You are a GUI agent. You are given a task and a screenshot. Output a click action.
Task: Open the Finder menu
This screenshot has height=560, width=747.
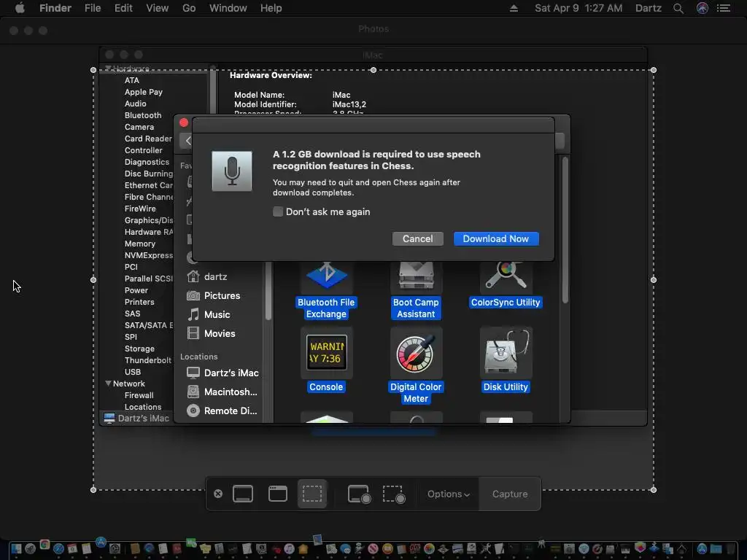point(55,8)
